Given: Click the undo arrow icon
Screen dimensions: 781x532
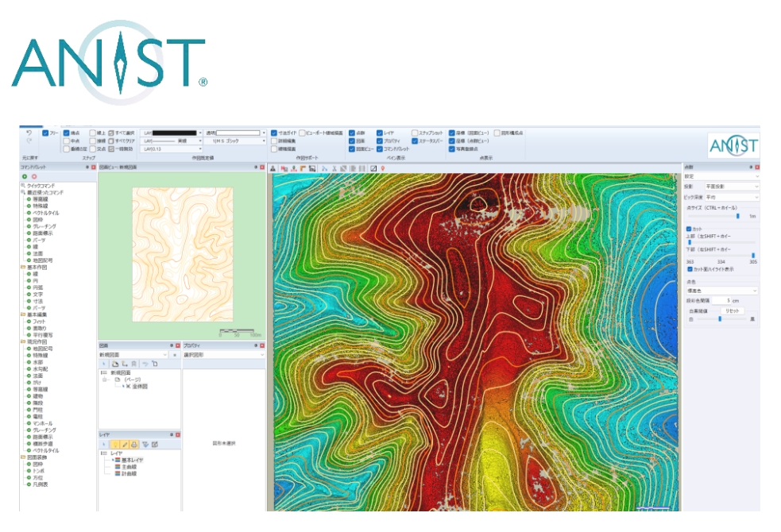Looking at the screenshot, I should click(29, 133).
